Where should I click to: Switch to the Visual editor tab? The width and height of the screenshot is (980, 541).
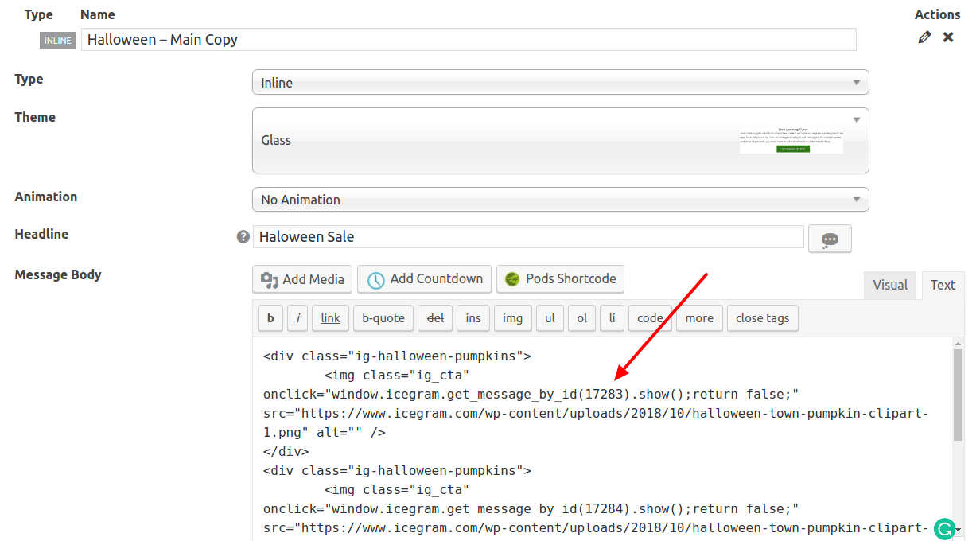[889, 285]
